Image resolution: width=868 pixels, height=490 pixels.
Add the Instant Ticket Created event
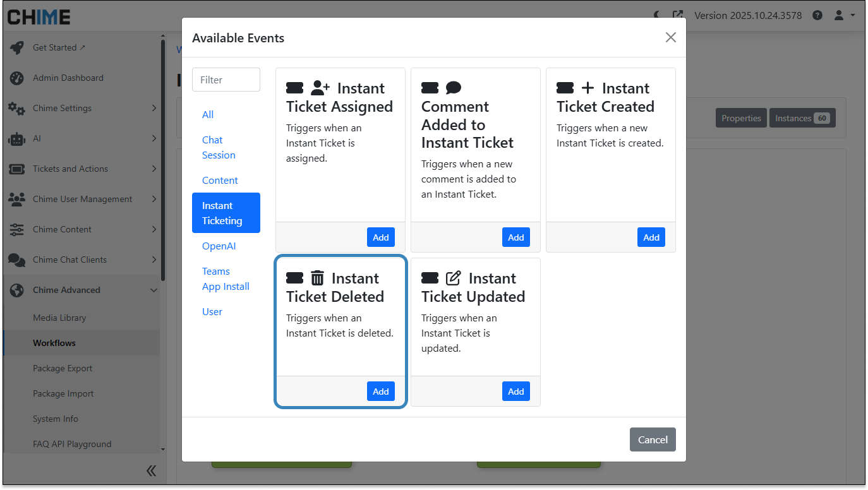(x=651, y=237)
